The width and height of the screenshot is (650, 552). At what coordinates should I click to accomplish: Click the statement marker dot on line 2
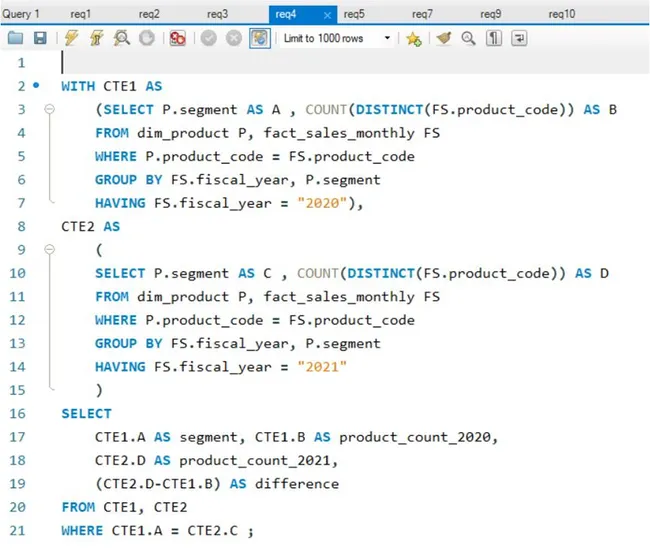[x=36, y=85]
